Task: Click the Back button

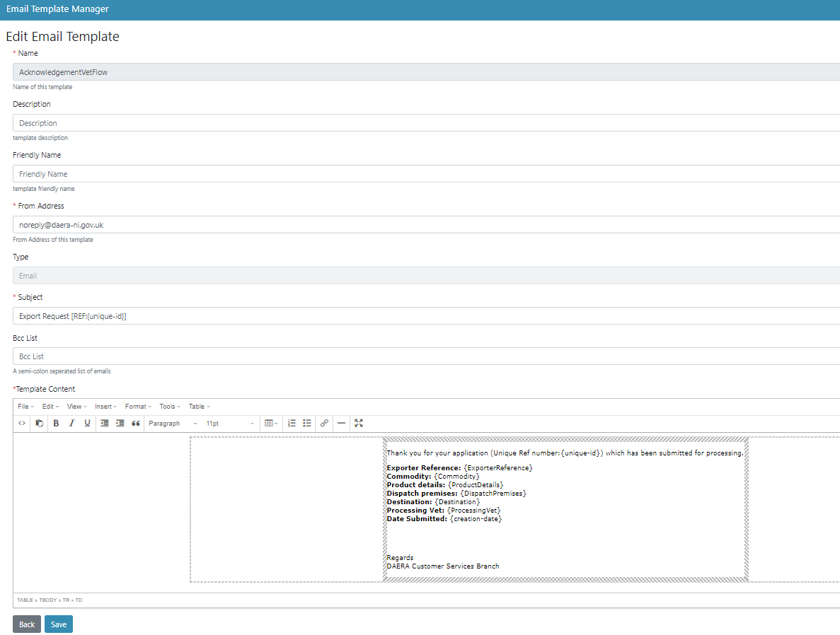Action: [x=27, y=624]
